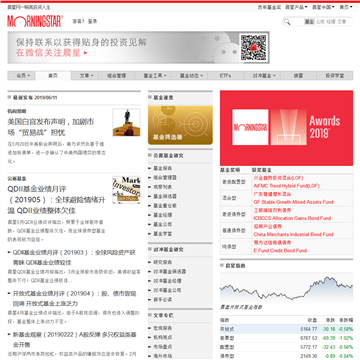360x360 pixels.
Task: Open 基金重仓股 in the sidebar list
Action: tap(165, 206)
